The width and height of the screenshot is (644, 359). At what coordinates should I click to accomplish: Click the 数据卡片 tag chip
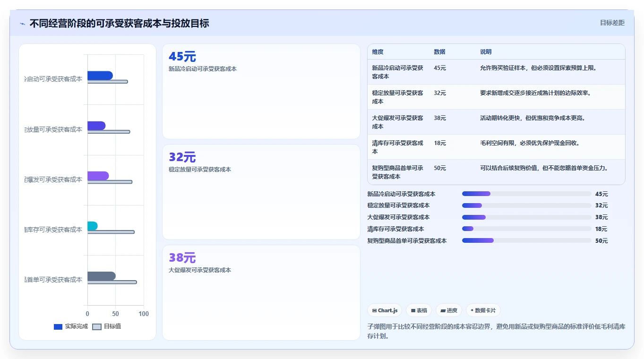coord(483,310)
